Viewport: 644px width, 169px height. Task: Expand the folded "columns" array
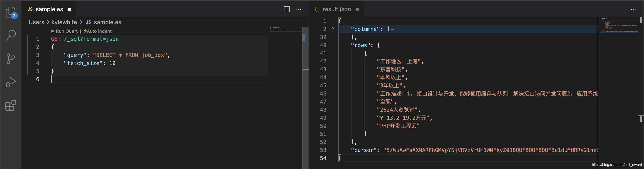pos(333,29)
